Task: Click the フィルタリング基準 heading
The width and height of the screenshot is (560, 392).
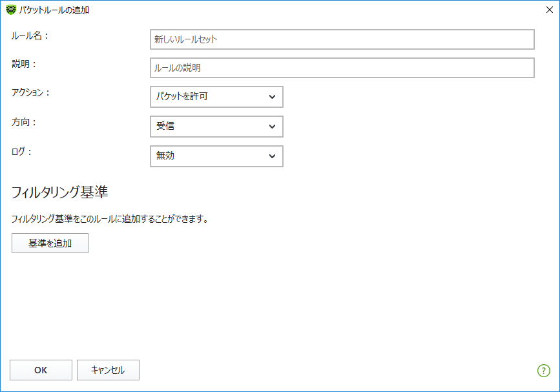Action: click(x=59, y=192)
